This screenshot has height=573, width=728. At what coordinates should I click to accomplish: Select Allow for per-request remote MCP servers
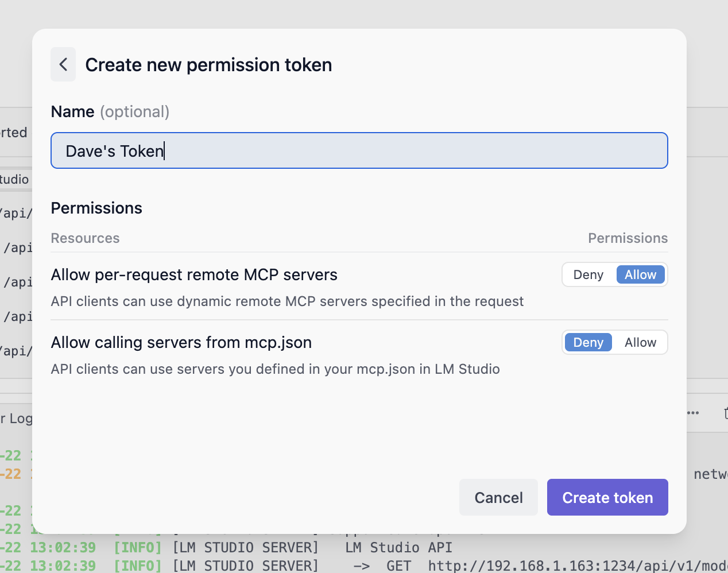[640, 275]
